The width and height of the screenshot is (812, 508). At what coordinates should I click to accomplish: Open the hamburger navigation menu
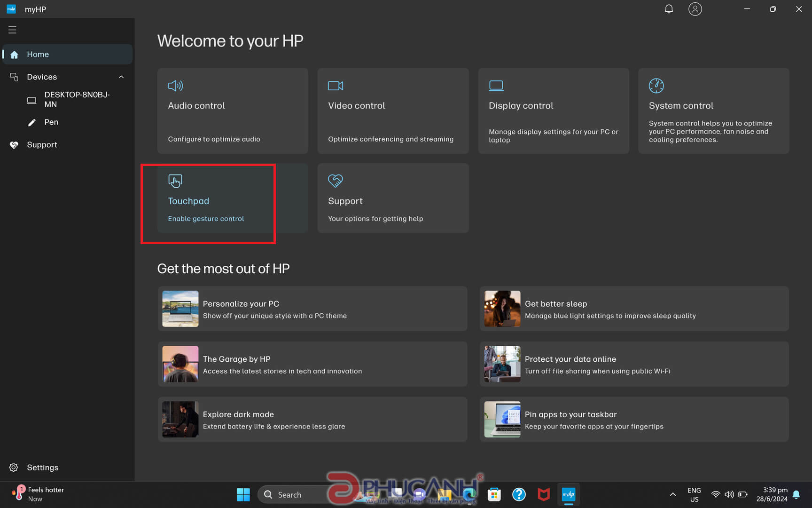(x=13, y=30)
